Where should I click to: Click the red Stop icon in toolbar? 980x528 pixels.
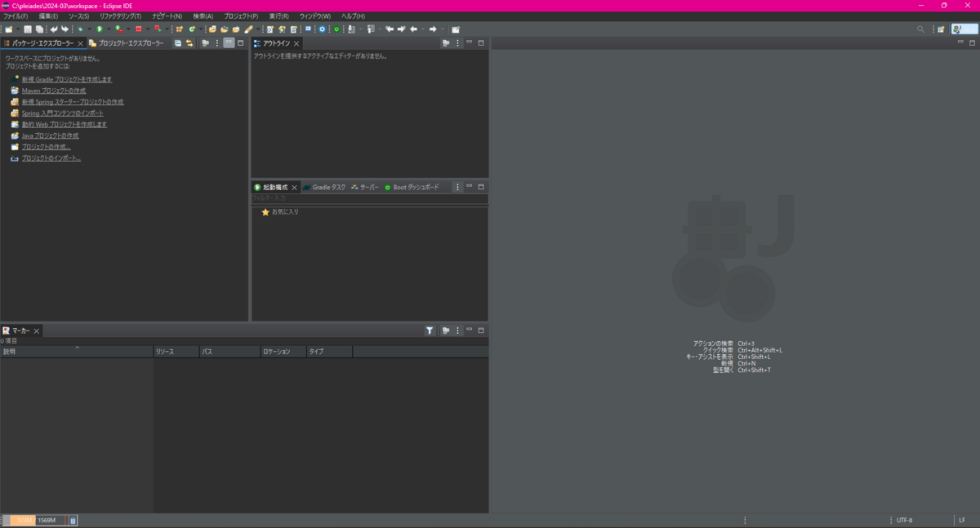[x=138, y=29]
